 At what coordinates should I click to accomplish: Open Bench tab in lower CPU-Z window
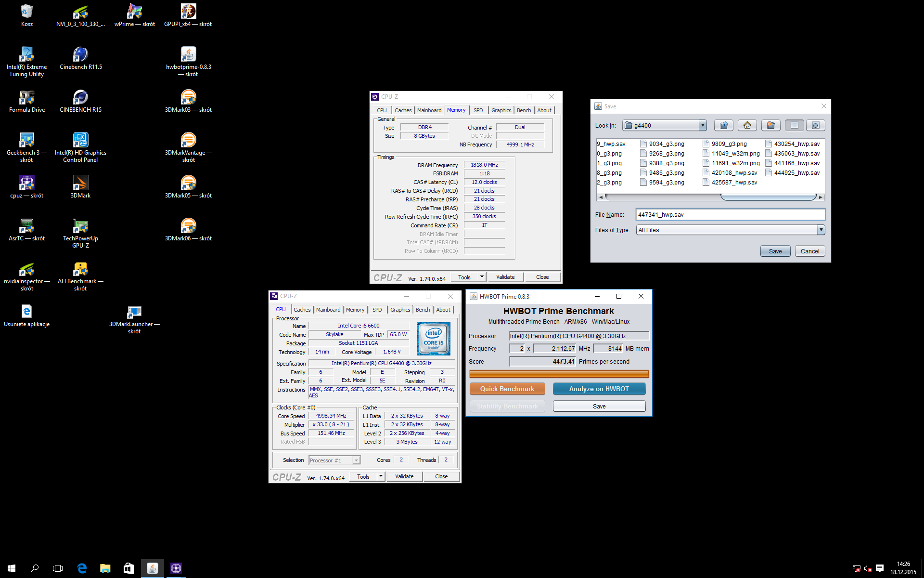423,310
